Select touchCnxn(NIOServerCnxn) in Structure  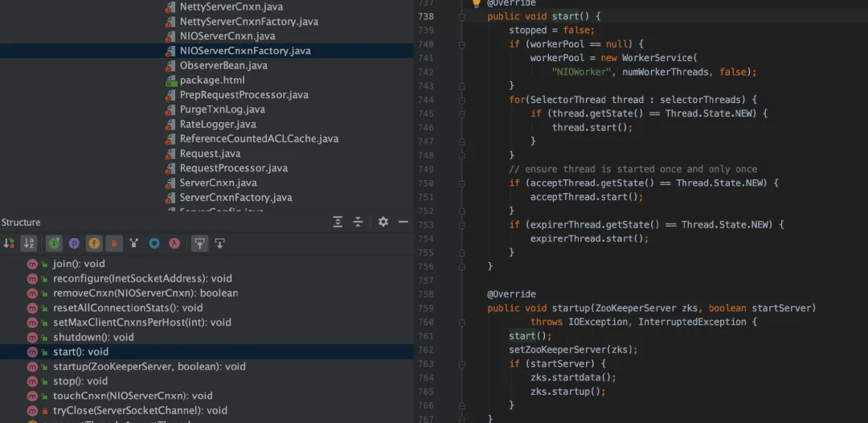133,396
